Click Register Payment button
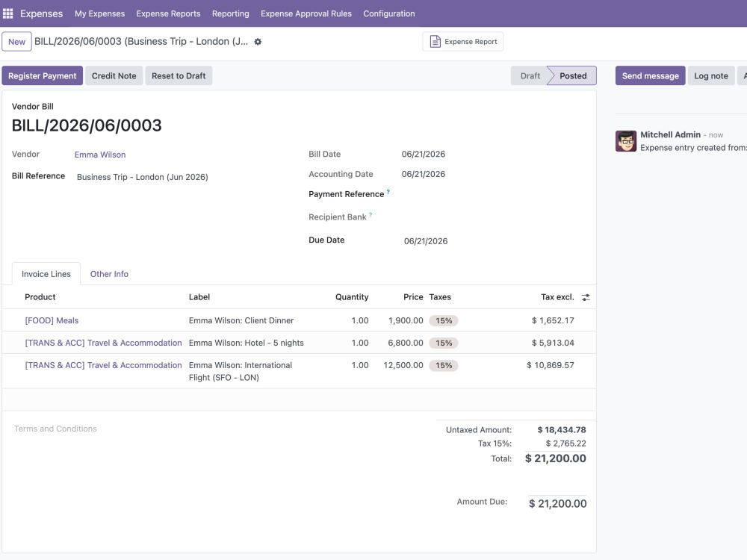The height and width of the screenshot is (560, 747). click(x=43, y=75)
